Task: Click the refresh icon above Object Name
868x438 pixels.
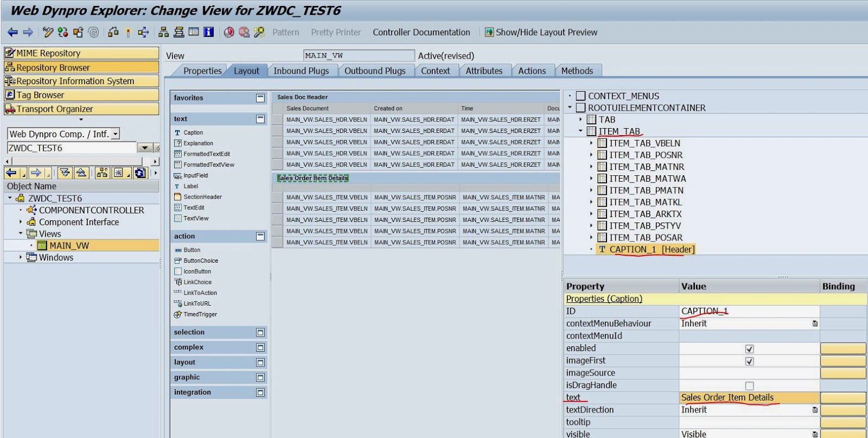Action: click(x=140, y=173)
